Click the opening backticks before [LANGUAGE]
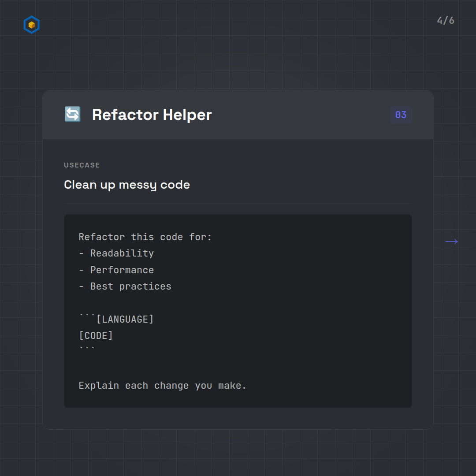476x476 pixels. tap(87, 317)
